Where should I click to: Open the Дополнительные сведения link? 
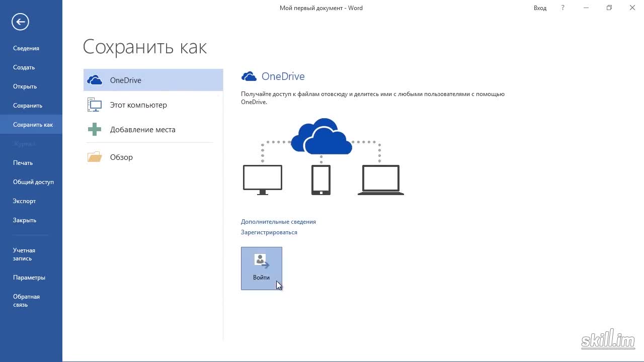pos(278,222)
